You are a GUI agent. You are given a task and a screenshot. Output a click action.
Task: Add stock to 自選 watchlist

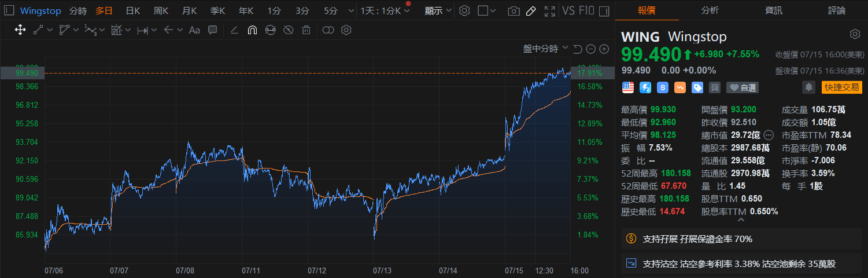pyautogui.click(x=743, y=87)
